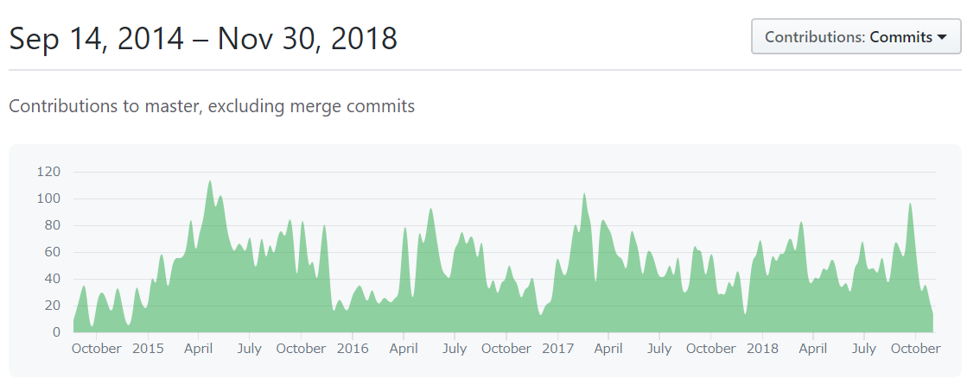Click the 120 value on the y-axis
Viewport: 980px width, 391px height.
pyautogui.click(x=48, y=172)
